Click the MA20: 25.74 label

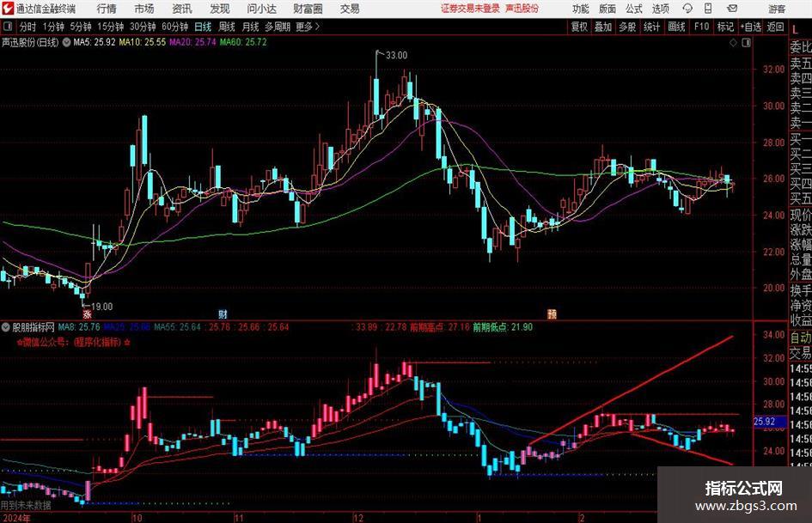pos(192,42)
